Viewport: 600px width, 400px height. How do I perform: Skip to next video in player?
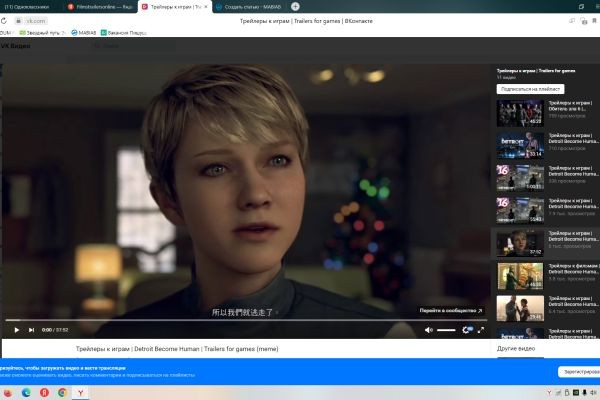click(x=31, y=330)
